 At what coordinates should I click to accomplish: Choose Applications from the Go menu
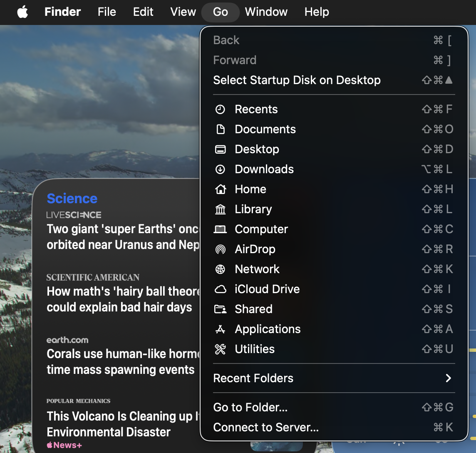click(334, 329)
